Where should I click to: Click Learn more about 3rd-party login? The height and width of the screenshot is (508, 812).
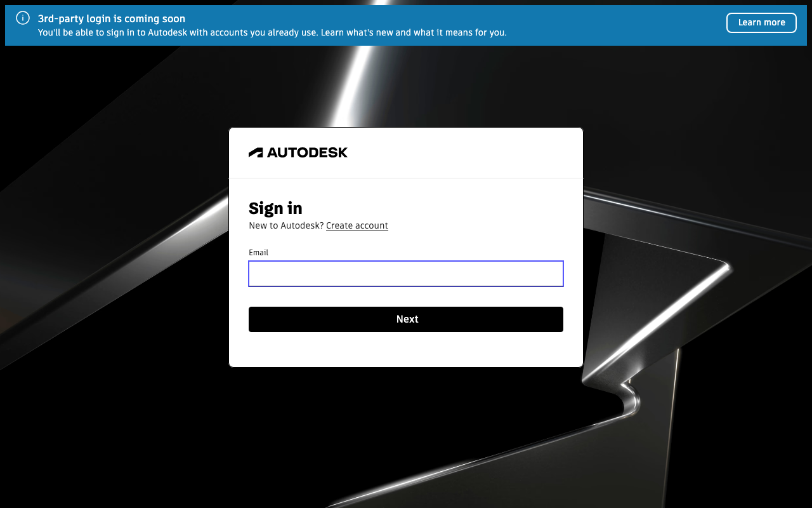pyautogui.click(x=761, y=22)
